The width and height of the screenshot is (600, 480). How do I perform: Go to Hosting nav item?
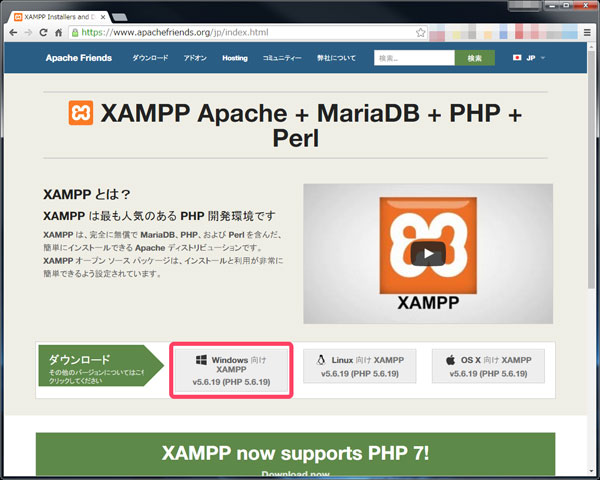(235, 58)
